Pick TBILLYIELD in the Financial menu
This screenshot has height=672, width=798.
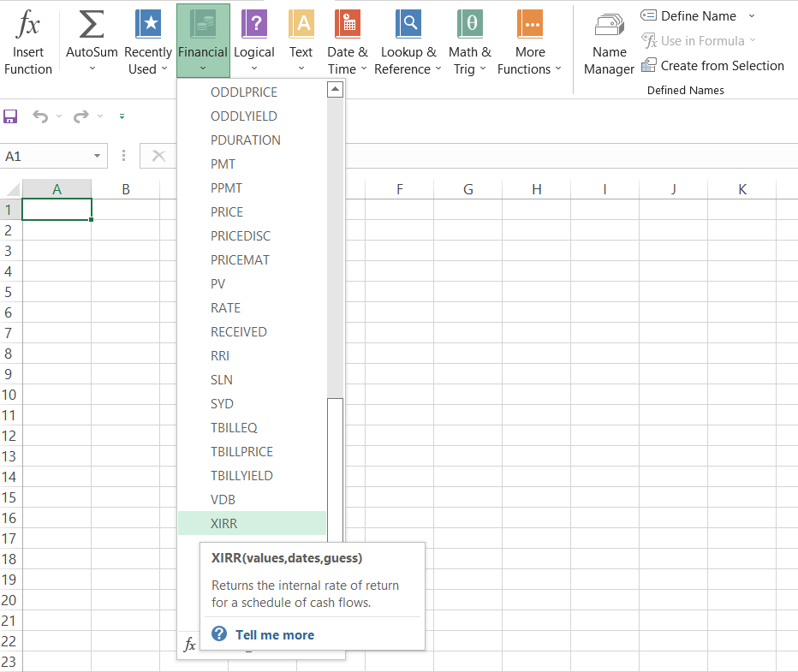241,475
